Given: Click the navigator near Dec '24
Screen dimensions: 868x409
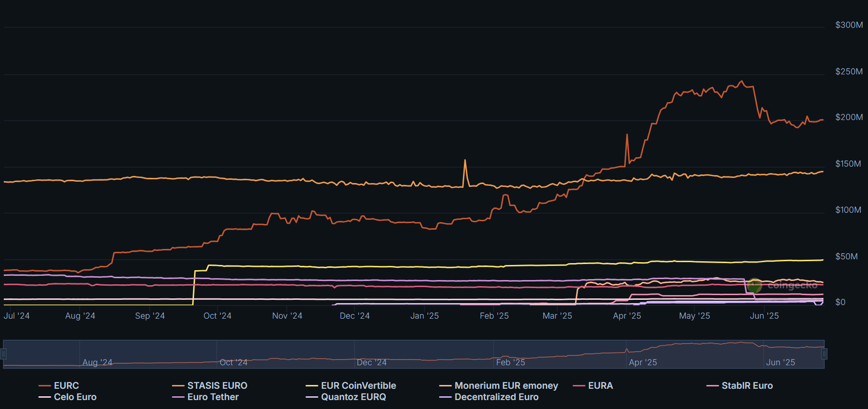Looking at the screenshot, I should click(x=372, y=362).
